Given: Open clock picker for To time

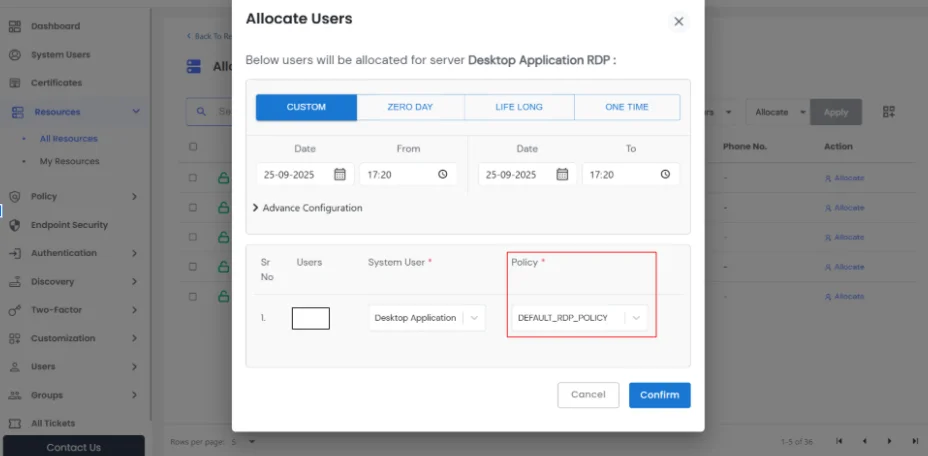Looking at the screenshot, I should coord(665,175).
